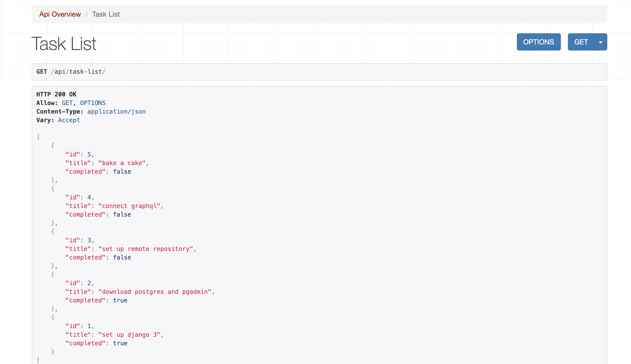Viewport: 631px width, 364px height.
Task: Expand the GET format dropdown caret
Action: coord(601,42)
